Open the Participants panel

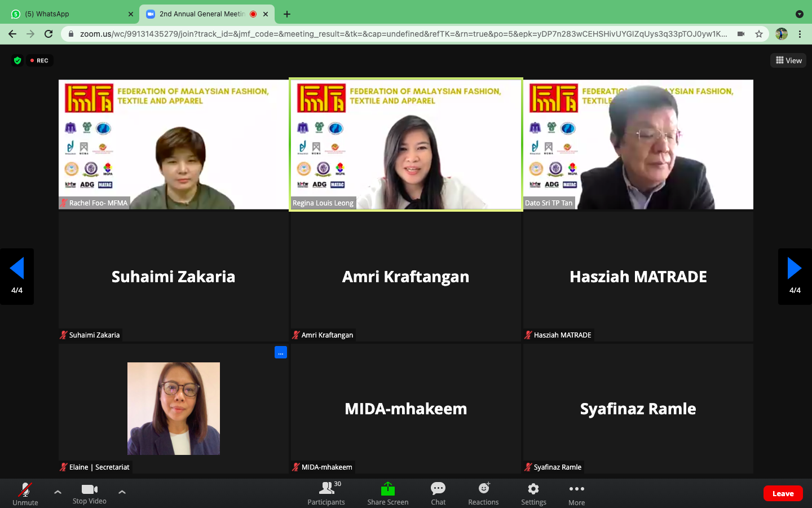pos(326,493)
